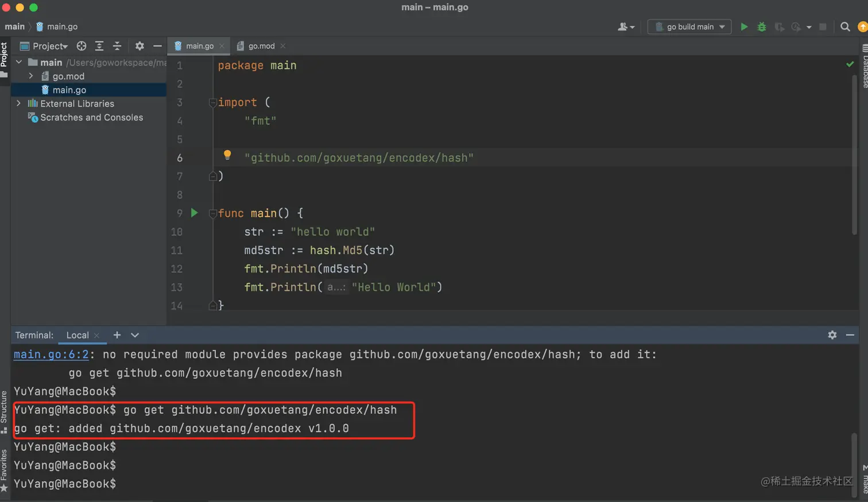Viewport: 868px width, 502px height.
Task: Open the Code With Me users menu
Action: pos(626,26)
